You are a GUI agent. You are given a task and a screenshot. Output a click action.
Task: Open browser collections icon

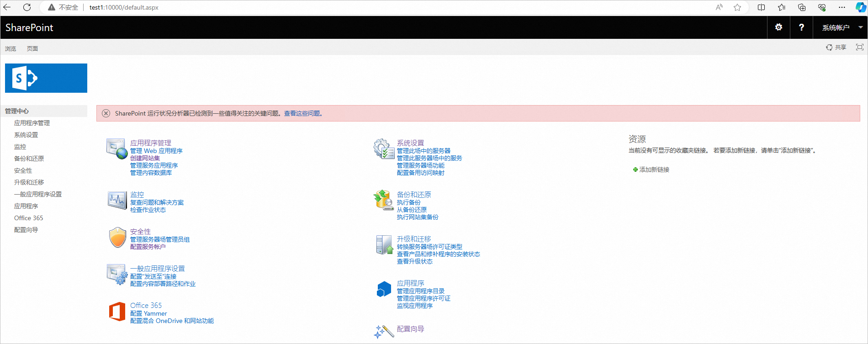pos(802,7)
